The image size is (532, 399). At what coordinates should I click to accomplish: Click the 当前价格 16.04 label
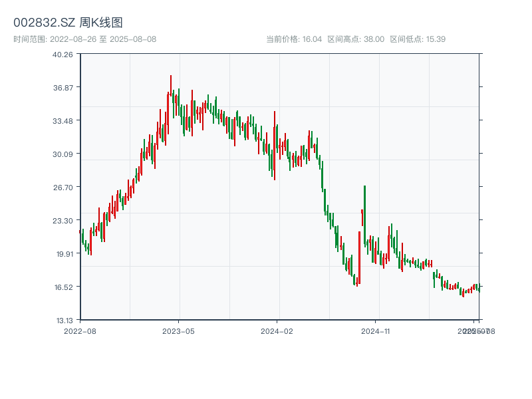(x=294, y=39)
